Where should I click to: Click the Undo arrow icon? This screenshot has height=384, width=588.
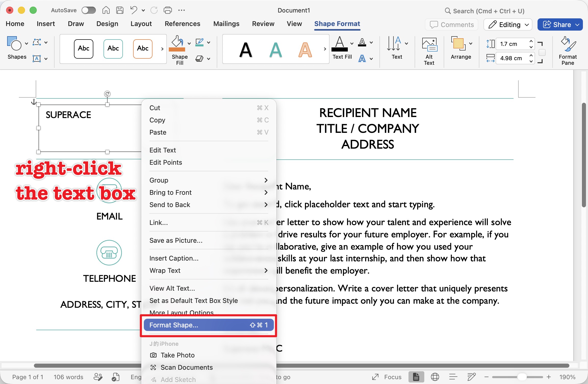coord(134,10)
